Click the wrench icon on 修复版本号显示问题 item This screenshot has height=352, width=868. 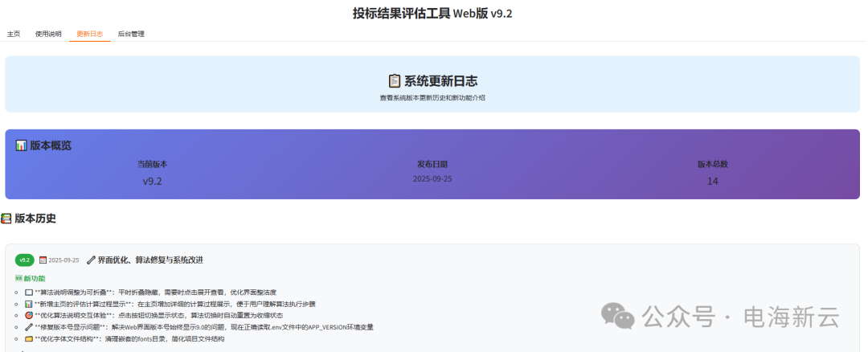click(x=29, y=328)
